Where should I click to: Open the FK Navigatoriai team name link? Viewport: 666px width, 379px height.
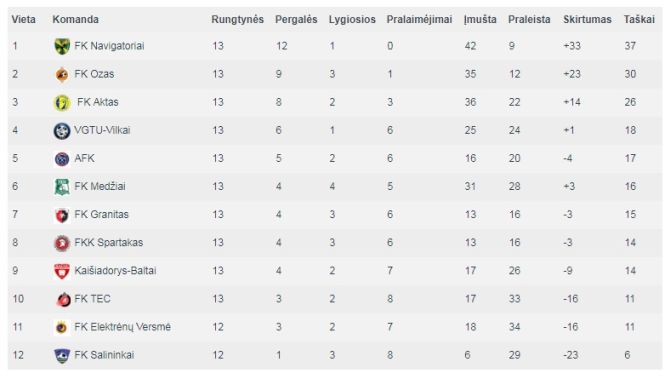click(x=109, y=46)
